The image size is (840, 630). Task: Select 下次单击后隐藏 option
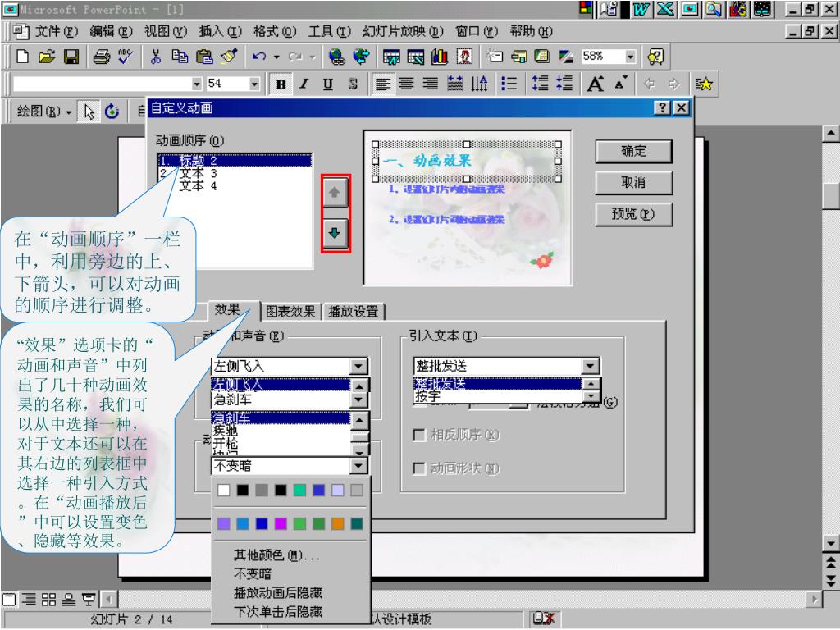click(278, 611)
